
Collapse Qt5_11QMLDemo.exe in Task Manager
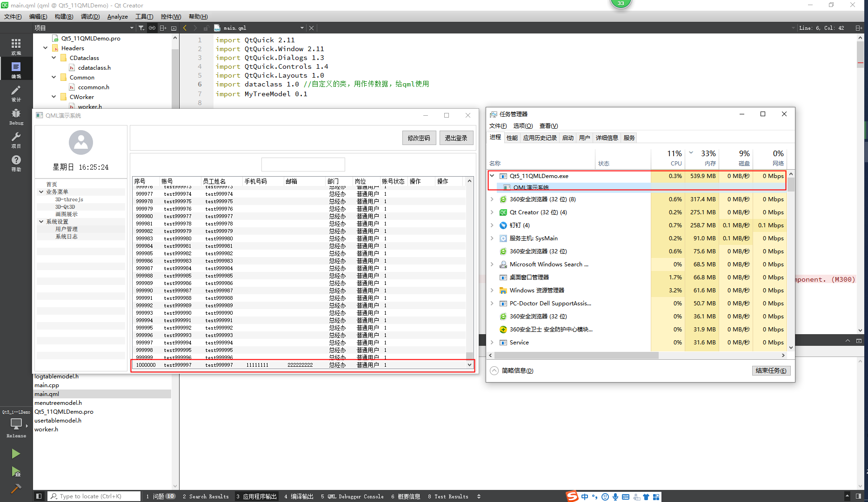pyautogui.click(x=492, y=176)
